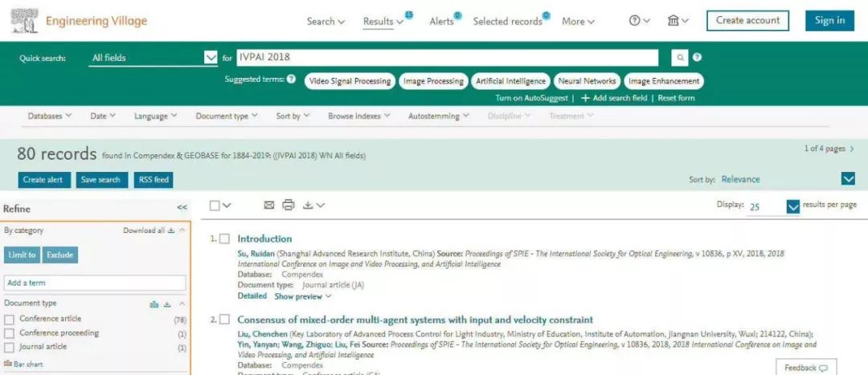Click the RSS feed button
The image size is (868, 375).
[154, 180]
